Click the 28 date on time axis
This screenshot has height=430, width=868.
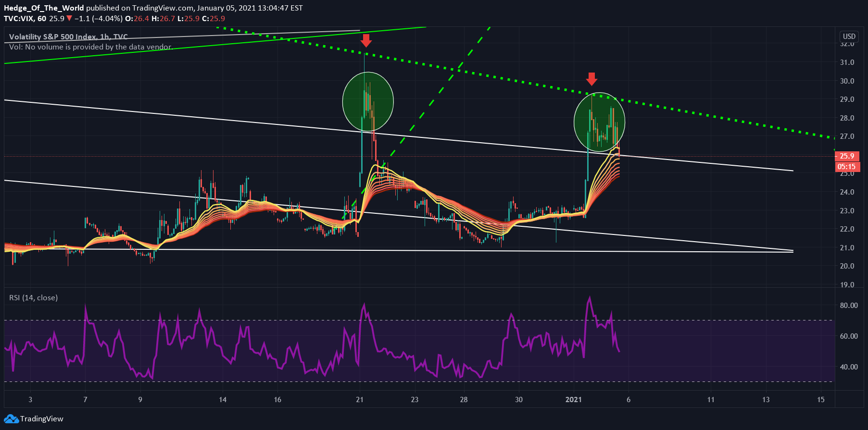(x=464, y=400)
